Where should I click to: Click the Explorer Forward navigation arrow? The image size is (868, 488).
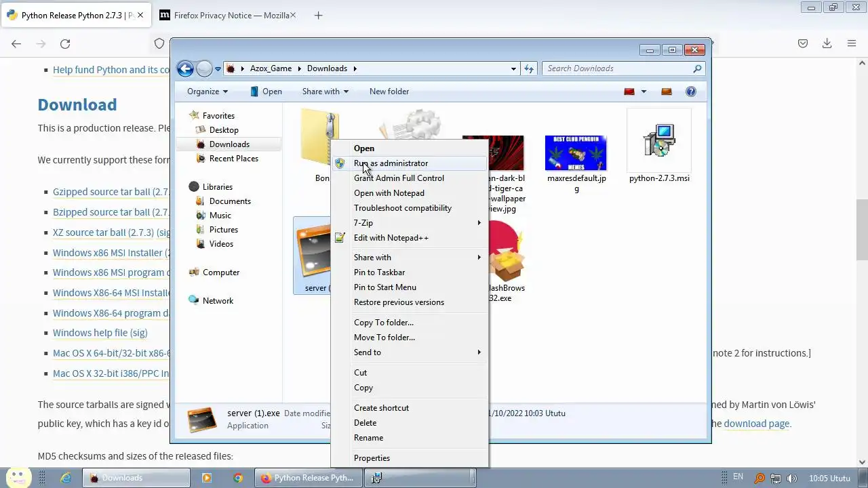point(204,68)
